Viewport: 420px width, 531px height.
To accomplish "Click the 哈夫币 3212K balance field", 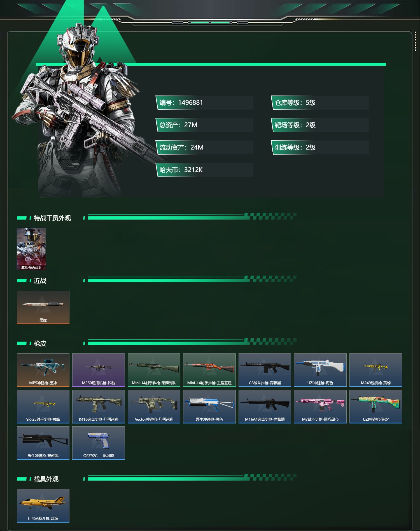I will [205, 170].
